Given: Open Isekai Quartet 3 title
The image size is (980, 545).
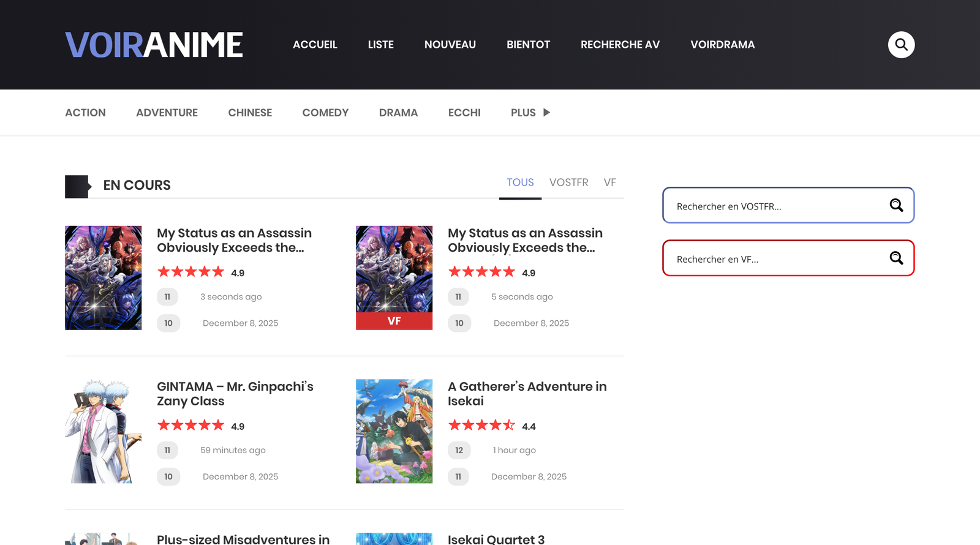Looking at the screenshot, I should point(496,539).
